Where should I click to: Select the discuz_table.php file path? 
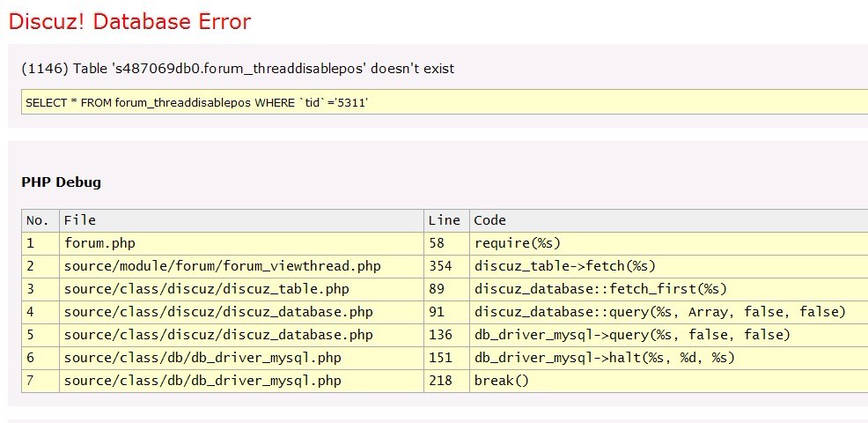point(206,289)
